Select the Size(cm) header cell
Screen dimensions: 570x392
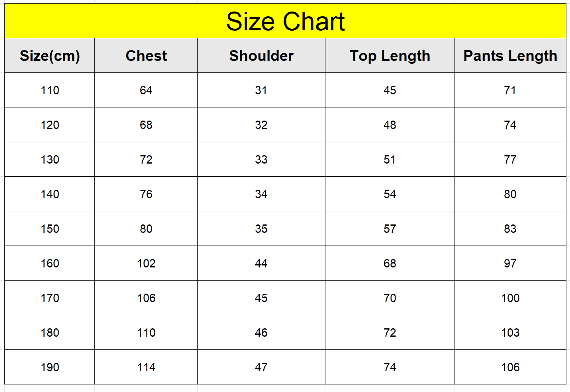pos(50,56)
